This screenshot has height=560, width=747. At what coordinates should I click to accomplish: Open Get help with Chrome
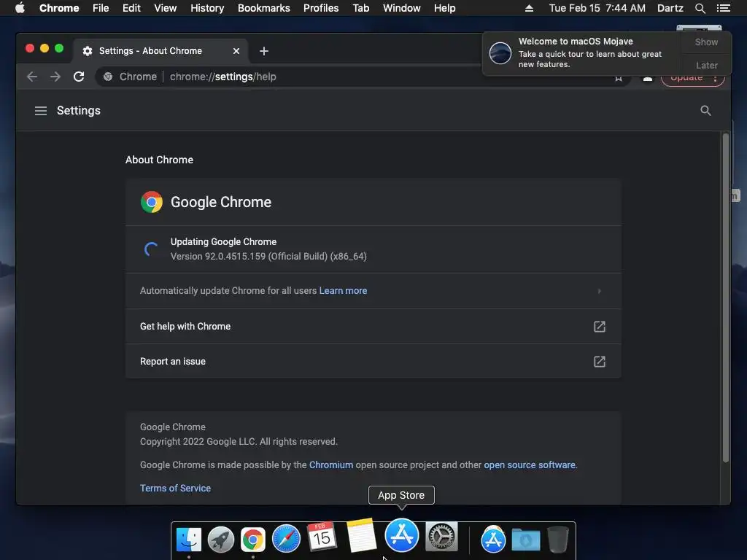pos(373,326)
